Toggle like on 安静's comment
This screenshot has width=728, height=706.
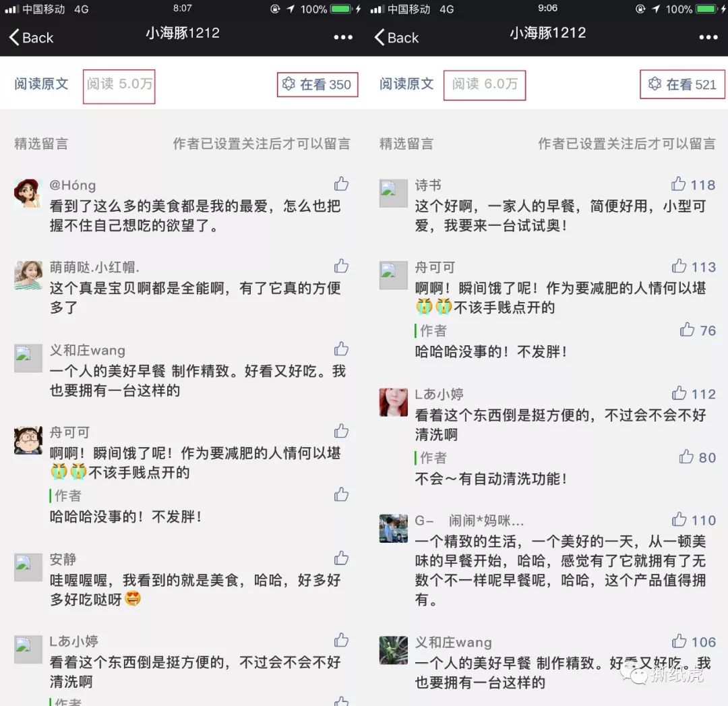[341, 558]
